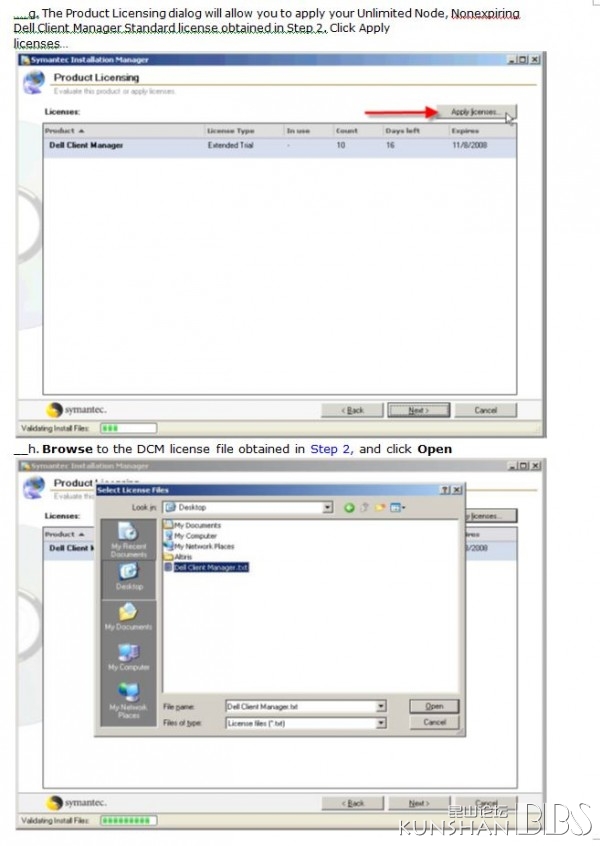600x846 pixels.
Task: Select Dell Client Manager row in licenses table
Action: pyautogui.click(x=87, y=146)
